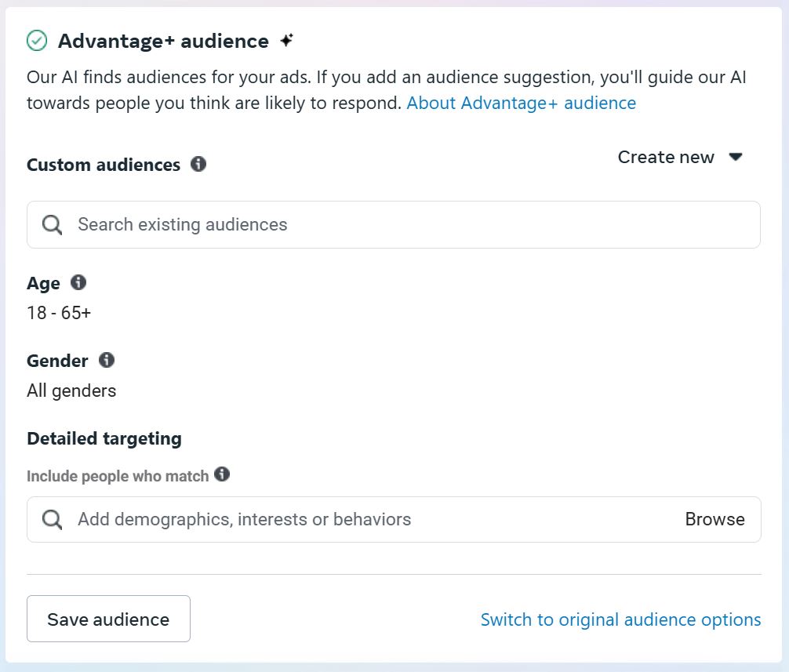Click the magnifier in Search existing audiences
This screenshot has height=672, width=789.
point(52,225)
